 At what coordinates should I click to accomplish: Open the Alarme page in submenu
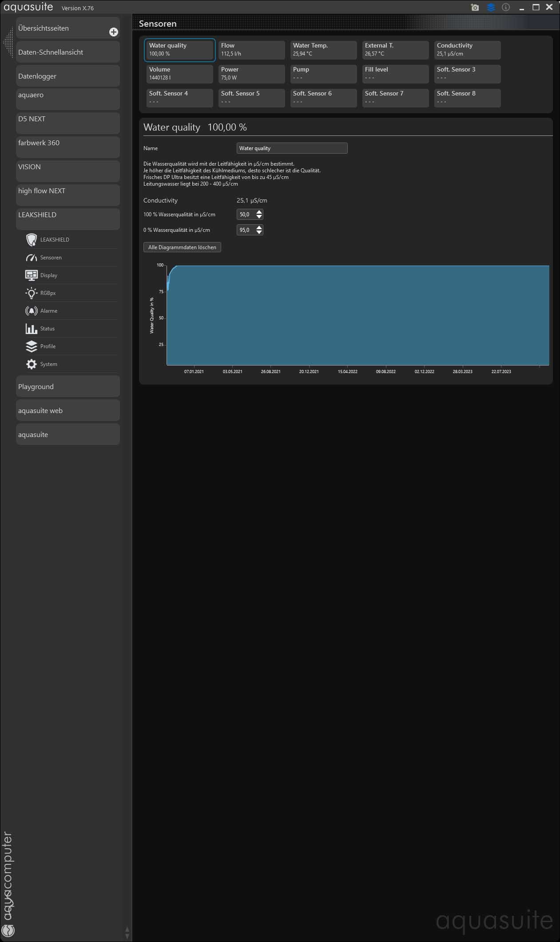coord(71,311)
